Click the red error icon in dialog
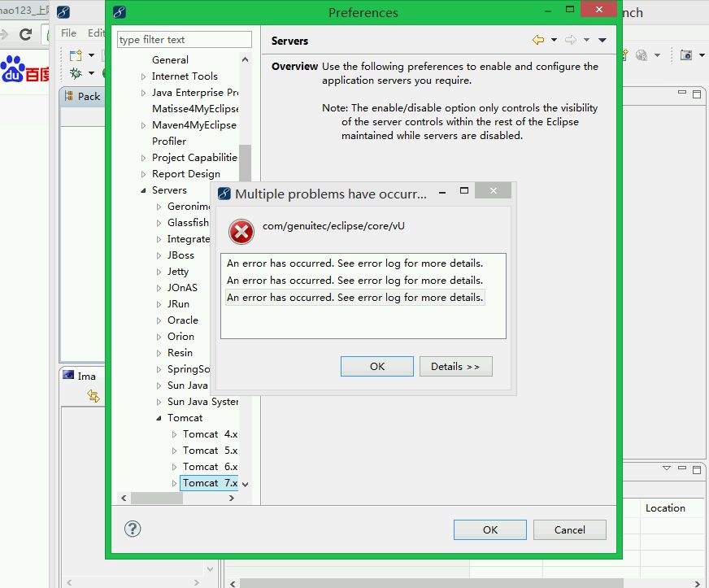Image resolution: width=709 pixels, height=588 pixels. point(241,232)
